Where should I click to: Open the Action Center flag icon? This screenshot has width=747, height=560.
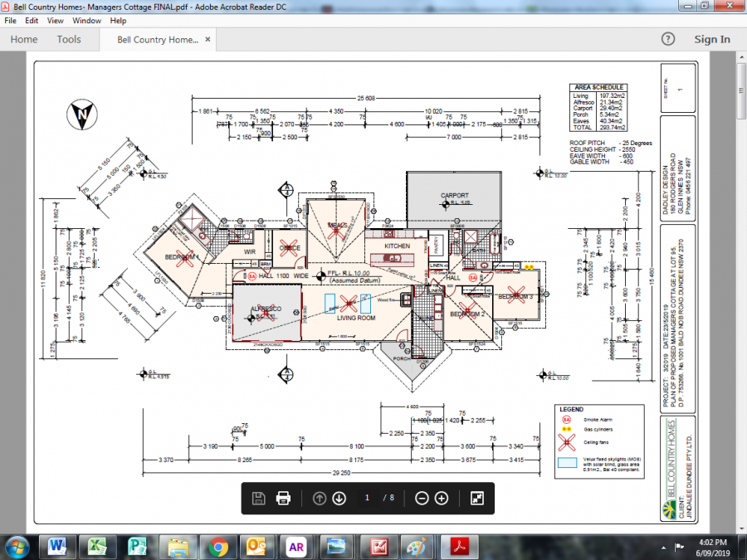pyautogui.click(x=679, y=548)
